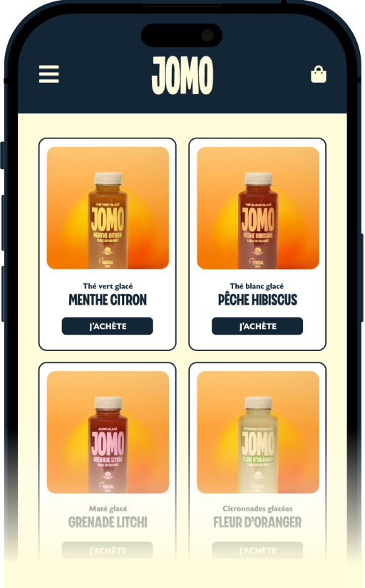The image size is (365, 588).
Task: Tap the JOMO logo in the header
Action: [182, 76]
